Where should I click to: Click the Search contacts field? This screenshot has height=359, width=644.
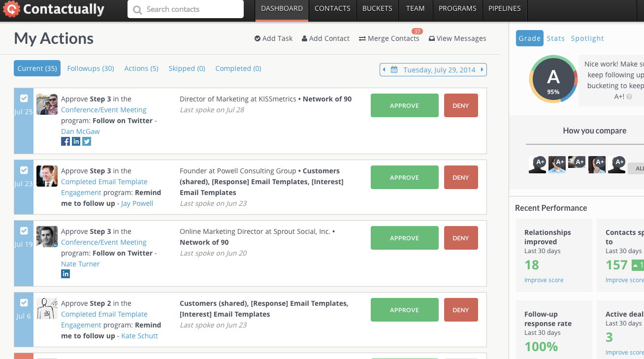tap(185, 9)
